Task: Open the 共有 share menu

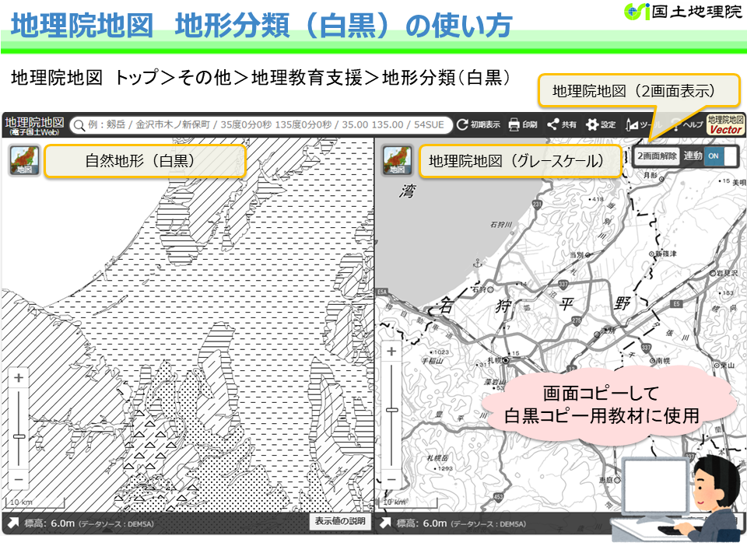Action: (x=562, y=124)
